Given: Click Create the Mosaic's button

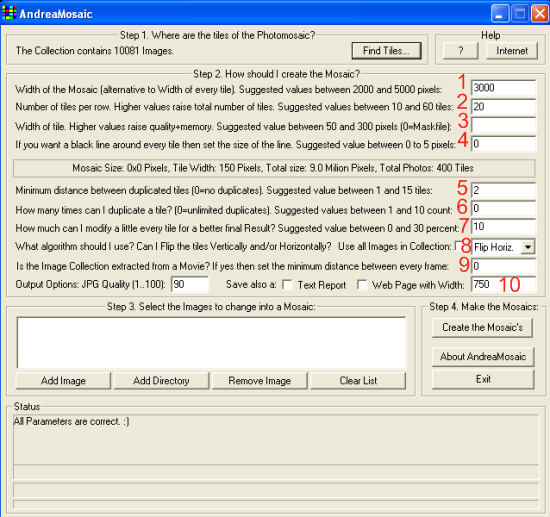Looking at the screenshot, I should click(x=482, y=328).
